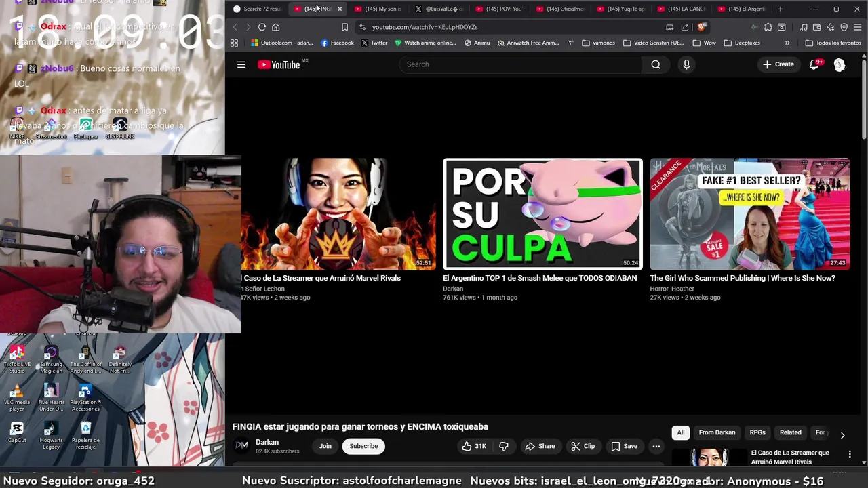This screenshot has width=868, height=488.
Task: Open the Brave VPN shield icon
Action: pyautogui.click(x=844, y=27)
